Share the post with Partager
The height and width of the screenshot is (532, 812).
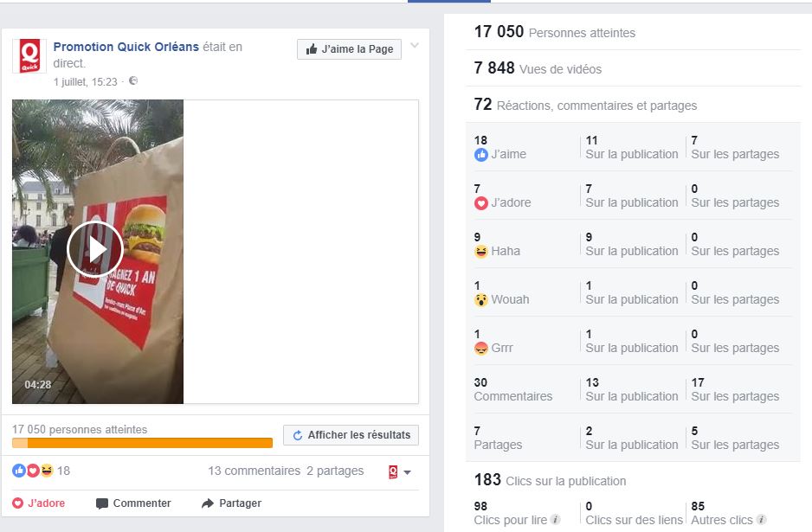tap(231, 503)
